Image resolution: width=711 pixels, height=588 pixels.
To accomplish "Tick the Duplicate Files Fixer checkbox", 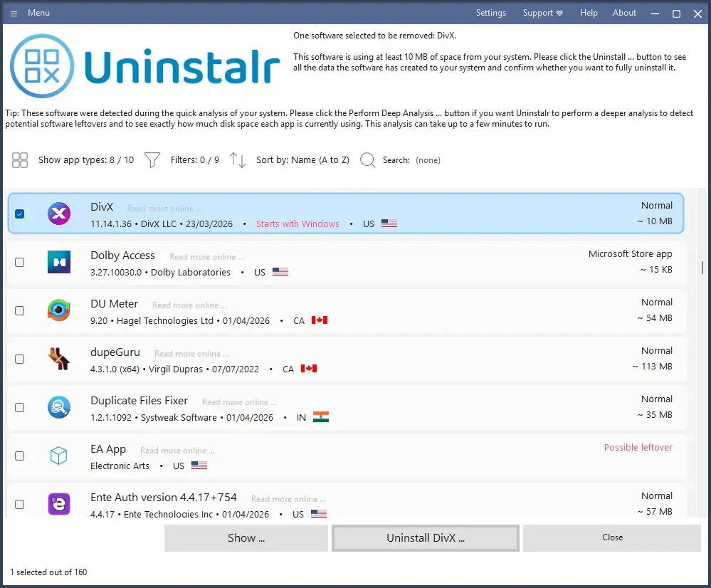I will click(x=19, y=407).
